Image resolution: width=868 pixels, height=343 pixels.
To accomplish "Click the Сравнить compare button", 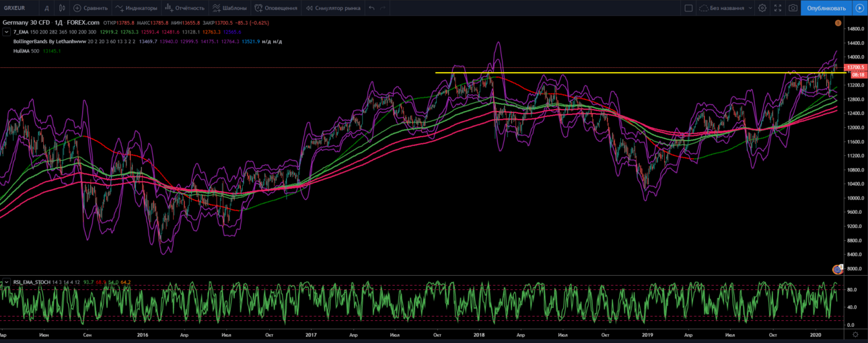I will [90, 8].
